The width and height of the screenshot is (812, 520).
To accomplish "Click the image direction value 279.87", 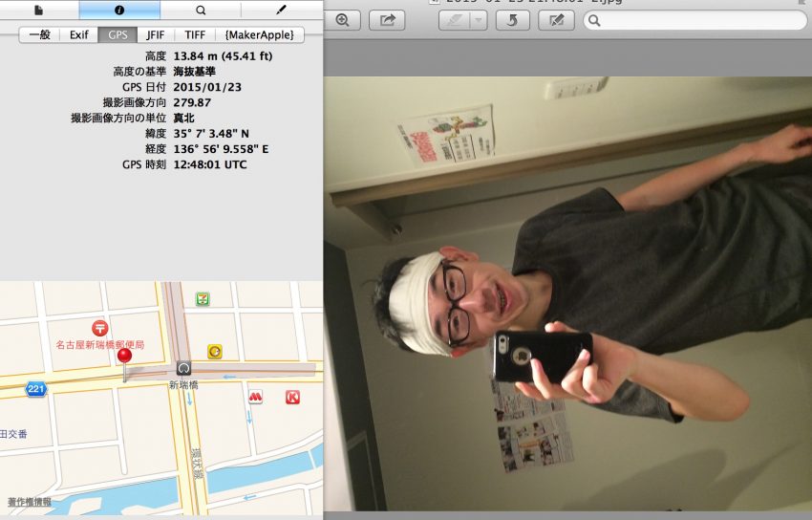I will coord(192,102).
